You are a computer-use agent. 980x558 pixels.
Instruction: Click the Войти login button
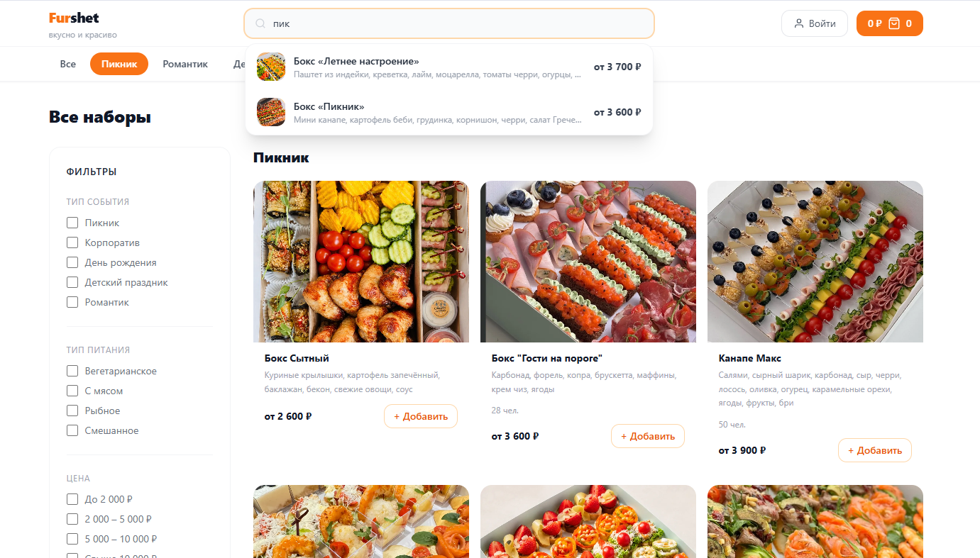815,23
